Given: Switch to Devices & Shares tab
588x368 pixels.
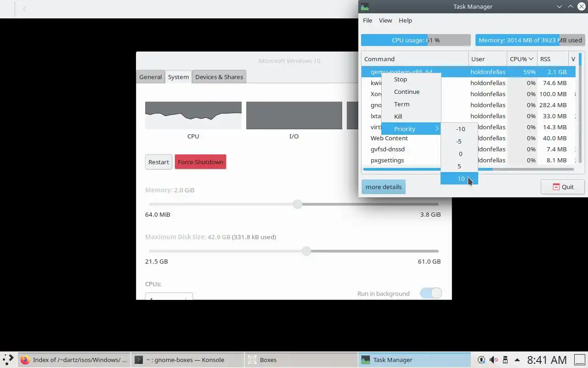Looking at the screenshot, I should (x=219, y=77).
